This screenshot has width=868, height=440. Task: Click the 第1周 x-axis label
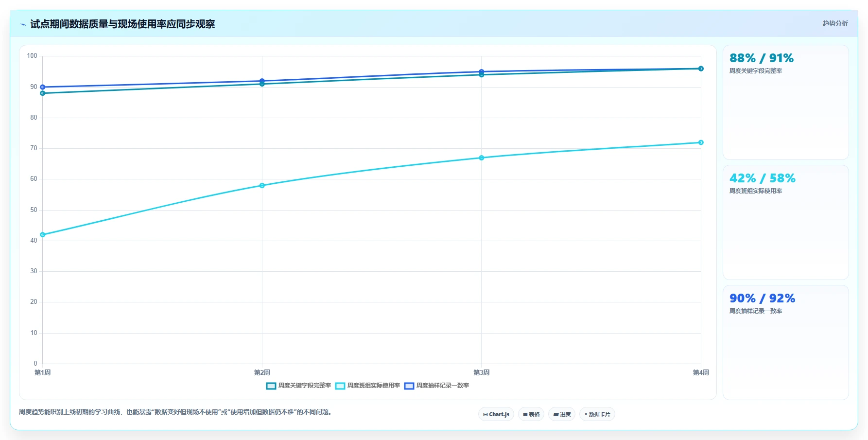43,372
